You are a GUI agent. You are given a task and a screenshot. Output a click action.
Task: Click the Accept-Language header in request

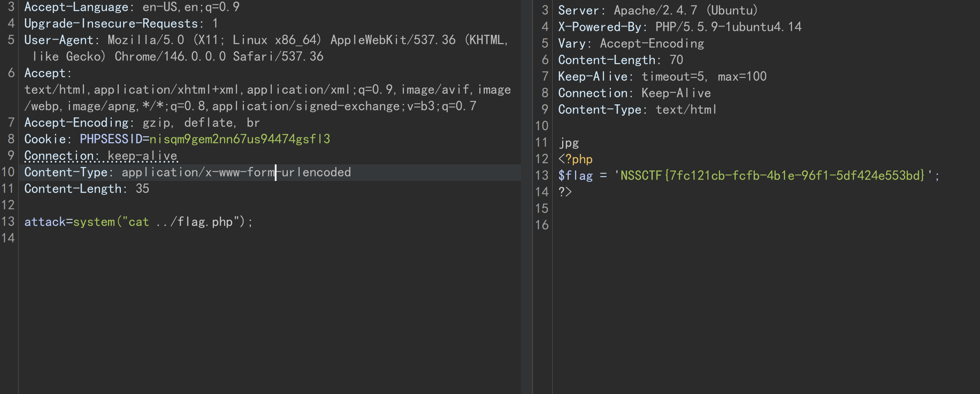coord(132,7)
